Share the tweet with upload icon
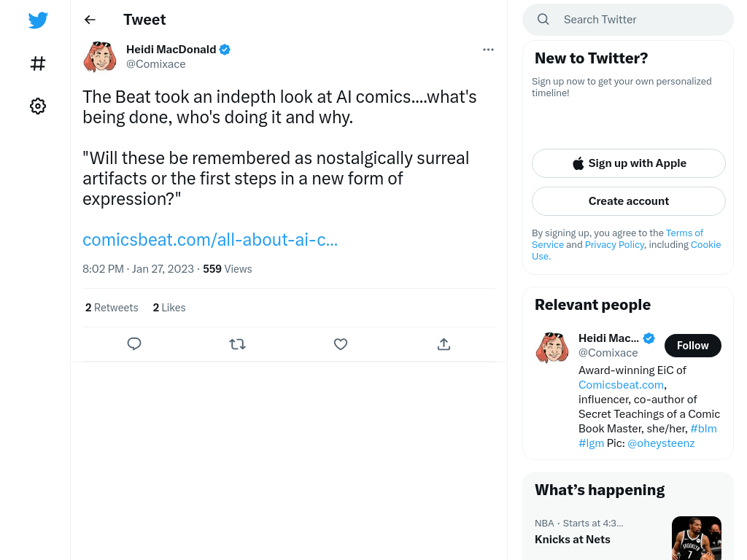The width and height of the screenshot is (747, 560). [x=444, y=344]
